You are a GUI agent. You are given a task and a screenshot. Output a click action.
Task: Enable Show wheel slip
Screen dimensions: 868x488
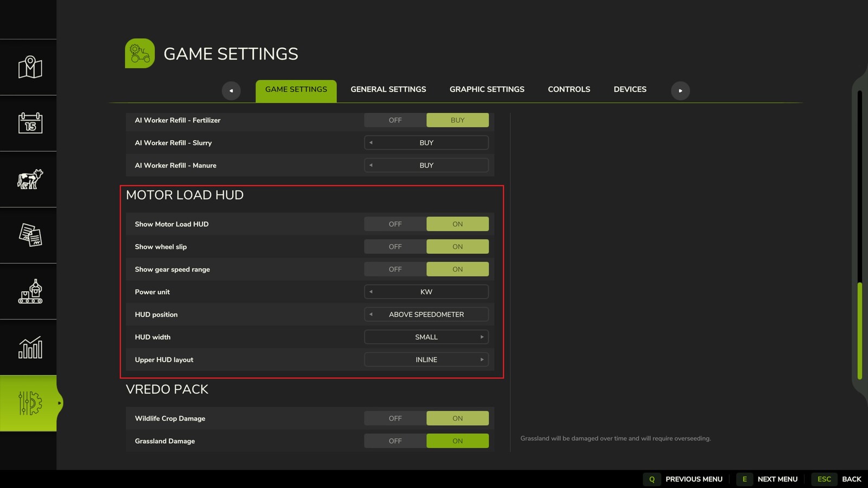457,247
